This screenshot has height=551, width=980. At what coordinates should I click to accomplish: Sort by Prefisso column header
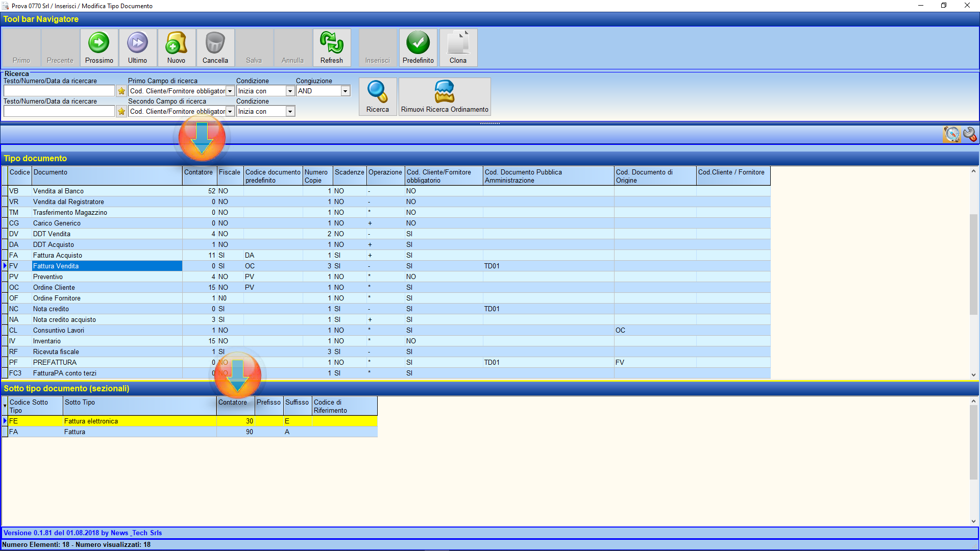269,406
